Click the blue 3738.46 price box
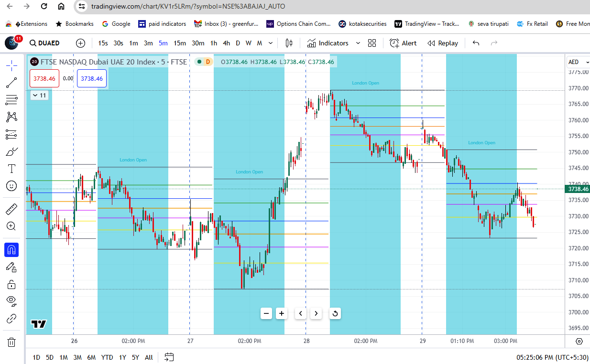 click(x=90, y=78)
